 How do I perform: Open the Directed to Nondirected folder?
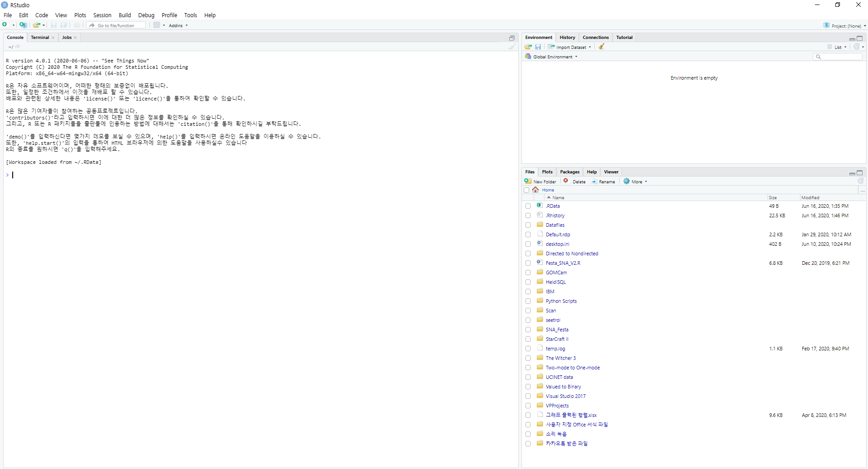pyautogui.click(x=572, y=254)
